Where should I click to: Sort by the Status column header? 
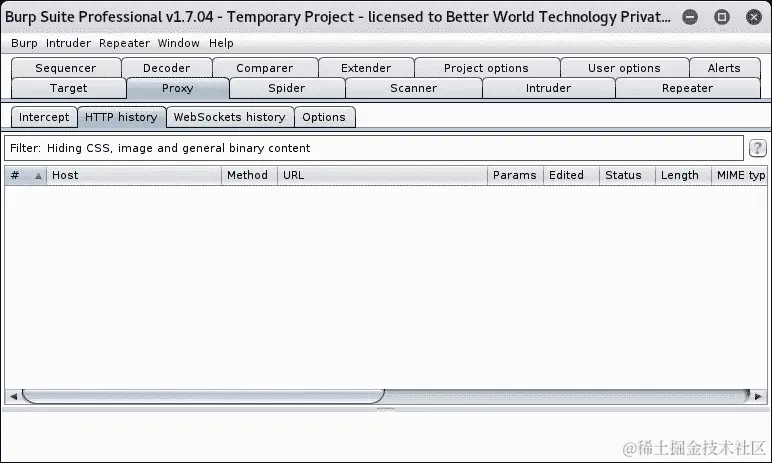627,175
